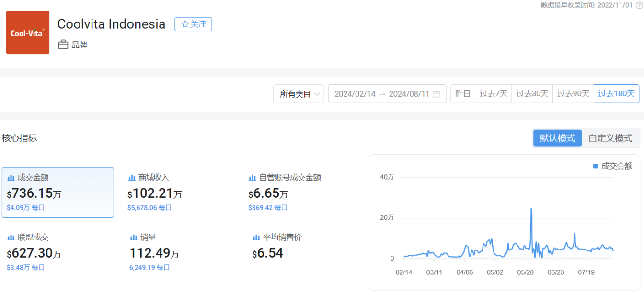This screenshot has height=295, width=644.
Task: Click bar chart icon beside 销量
Action: [134, 238]
